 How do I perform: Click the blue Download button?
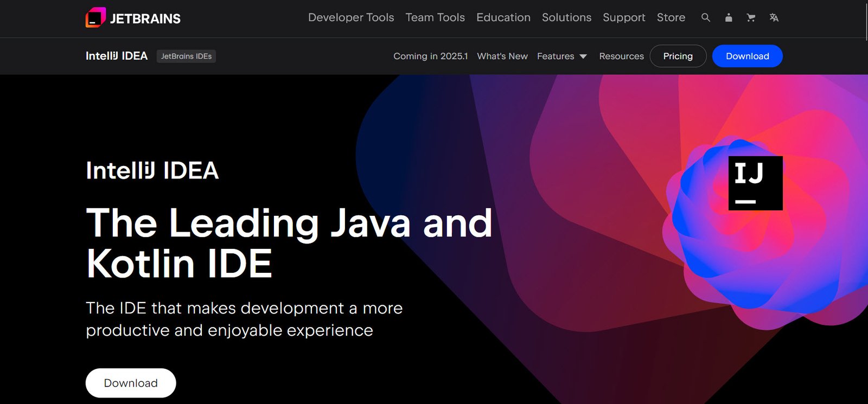(748, 56)
